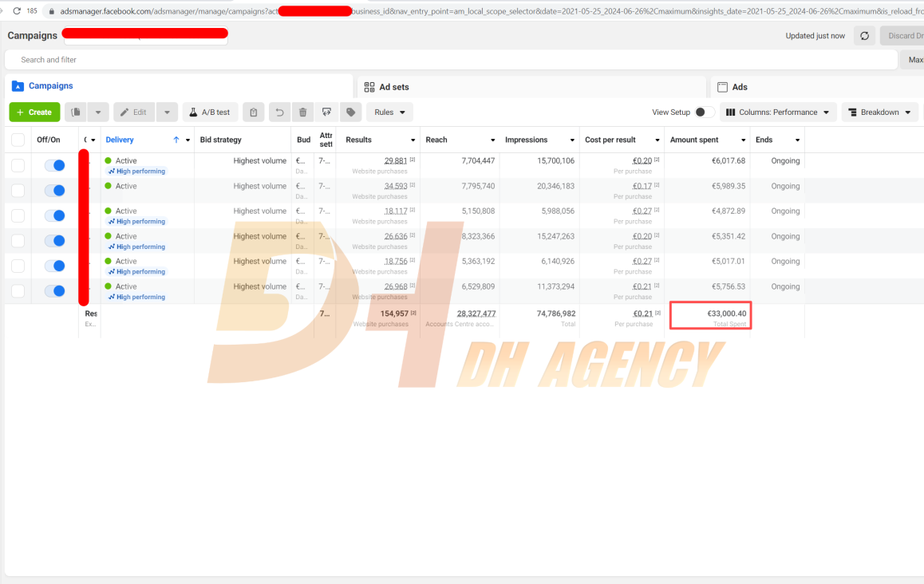
Task: Click the tag label icon
Action: (350, 112)
